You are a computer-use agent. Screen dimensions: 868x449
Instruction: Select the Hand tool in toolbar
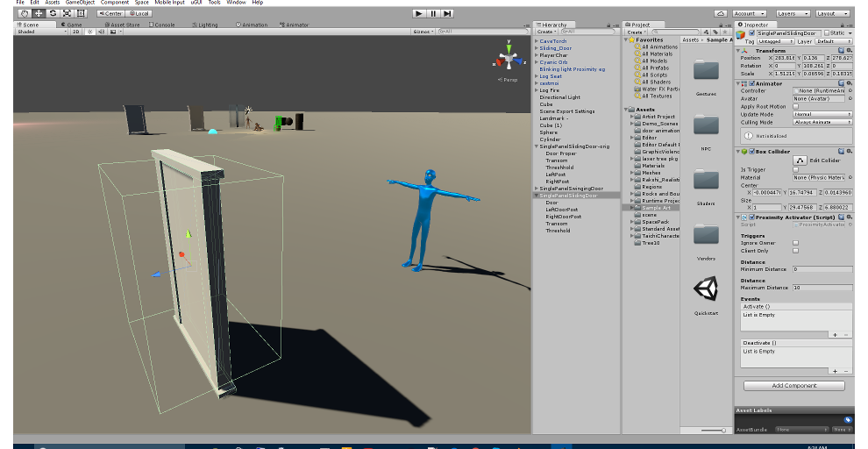coord(25,13)
